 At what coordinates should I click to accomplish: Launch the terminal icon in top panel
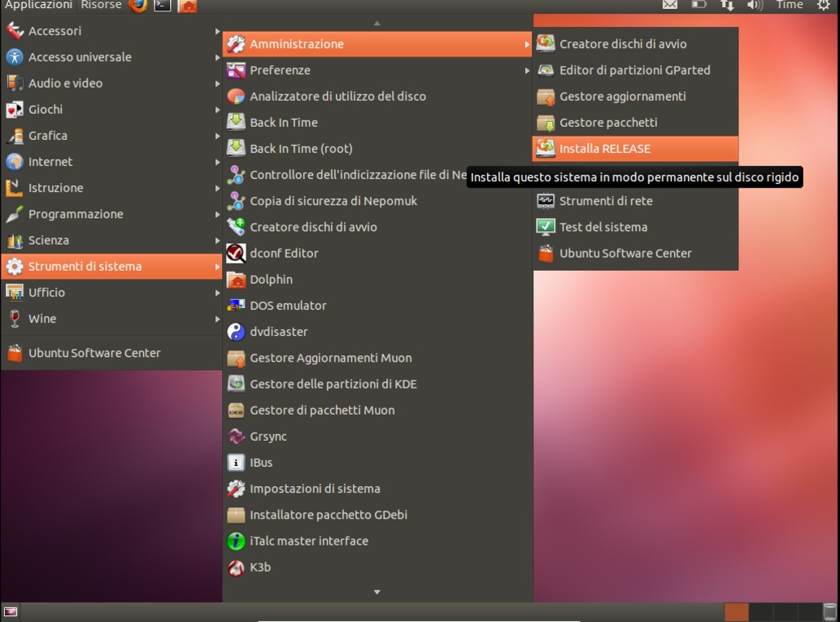(x=163, y=6)
